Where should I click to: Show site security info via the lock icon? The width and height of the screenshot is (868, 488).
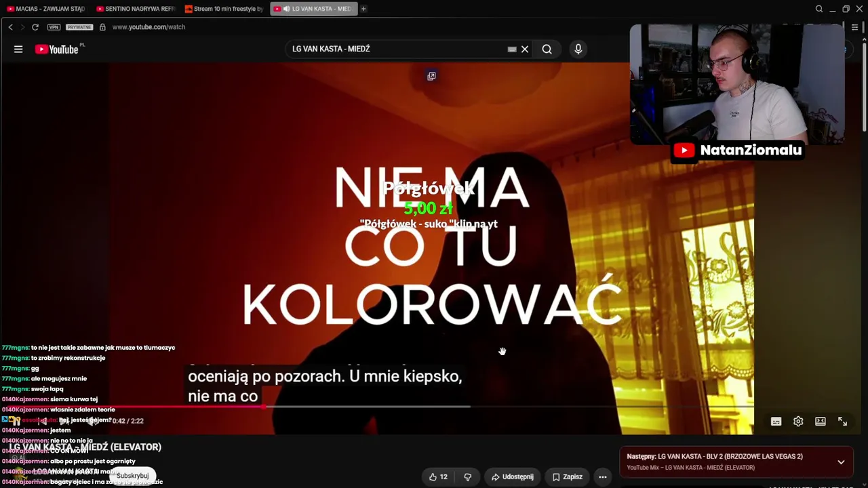(x=102, y=27)
